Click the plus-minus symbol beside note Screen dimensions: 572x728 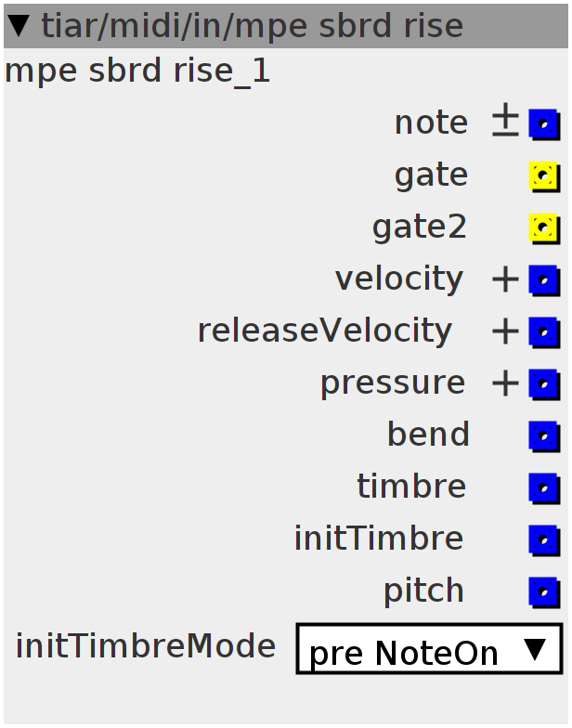pyautogui.click(x=505, y=121)
